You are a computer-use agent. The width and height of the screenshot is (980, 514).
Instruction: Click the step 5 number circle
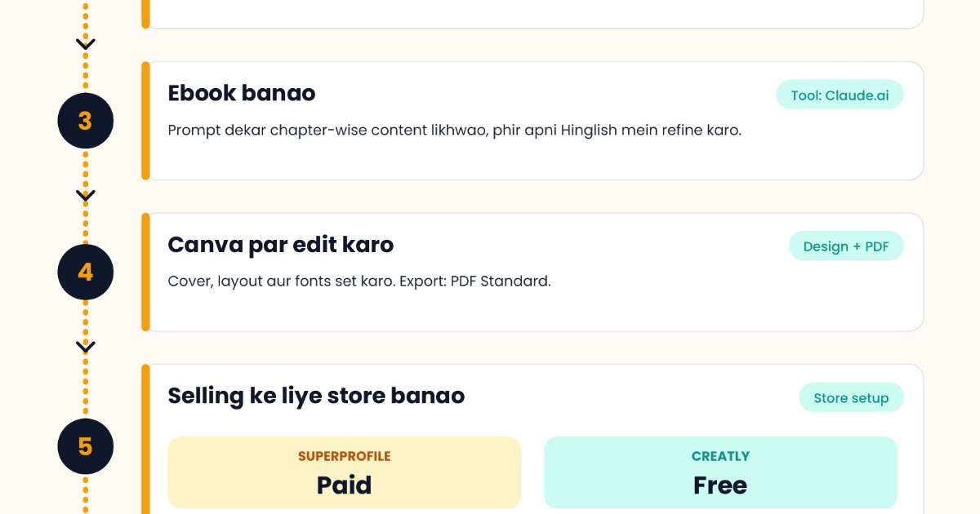coord(86,446)
